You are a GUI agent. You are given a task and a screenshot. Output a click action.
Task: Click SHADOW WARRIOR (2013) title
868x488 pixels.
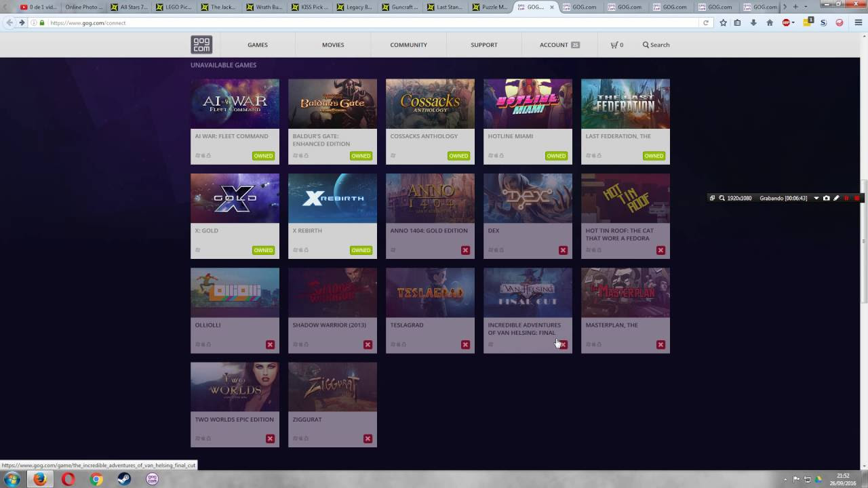(329, 325)
